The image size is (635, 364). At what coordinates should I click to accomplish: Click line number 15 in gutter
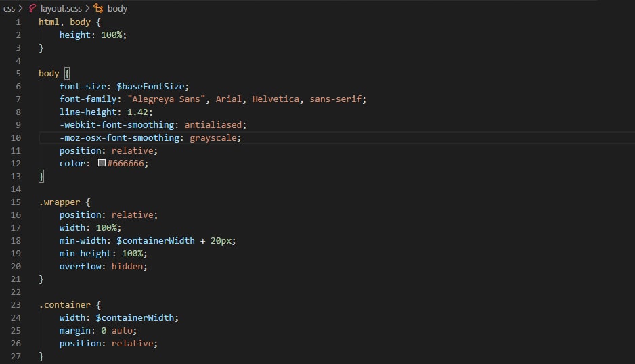16,202
